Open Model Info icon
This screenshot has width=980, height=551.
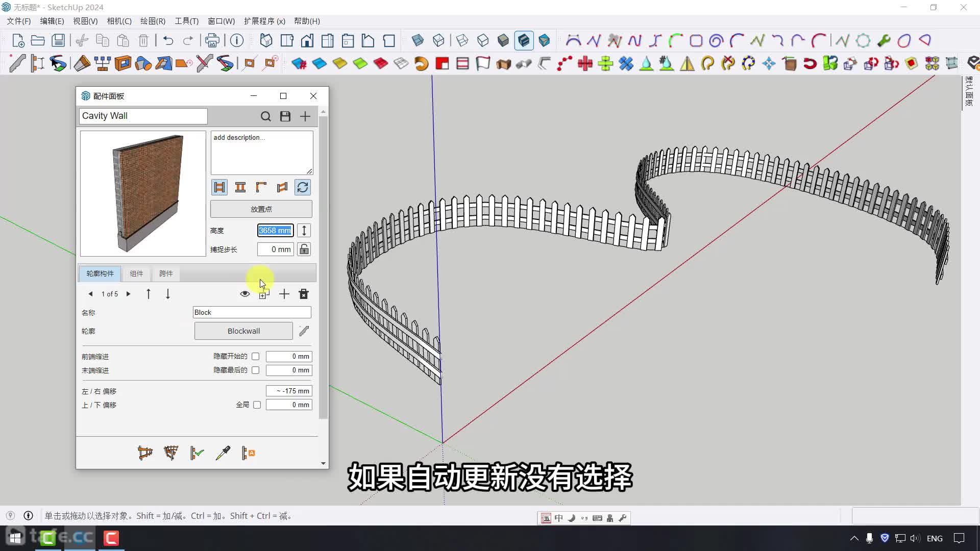[x=237, y=40]
